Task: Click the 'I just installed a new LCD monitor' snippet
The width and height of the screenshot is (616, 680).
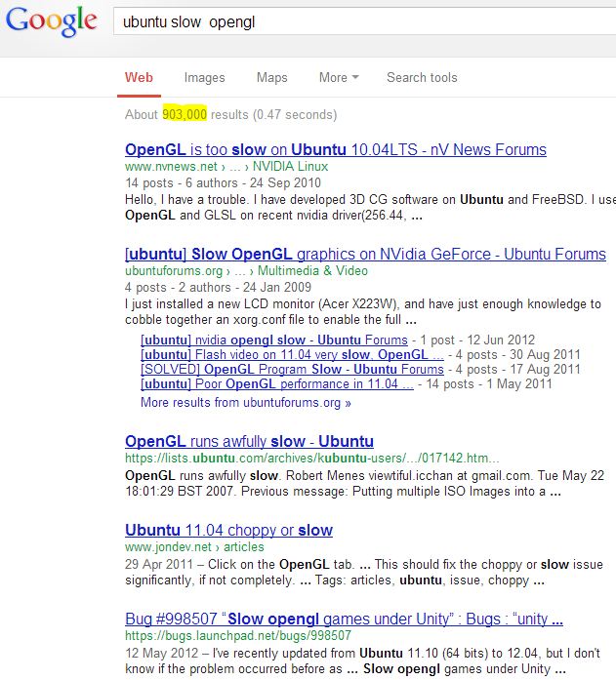Action: point(363,312)
